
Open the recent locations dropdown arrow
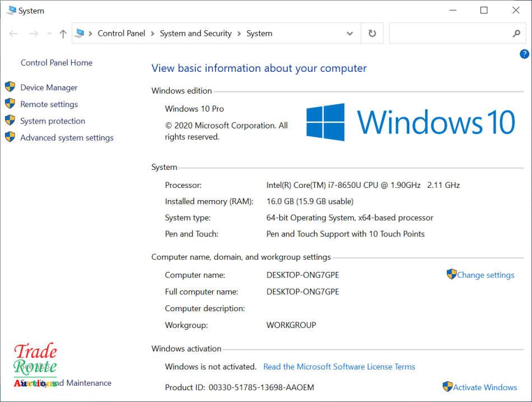click(49, 34)
